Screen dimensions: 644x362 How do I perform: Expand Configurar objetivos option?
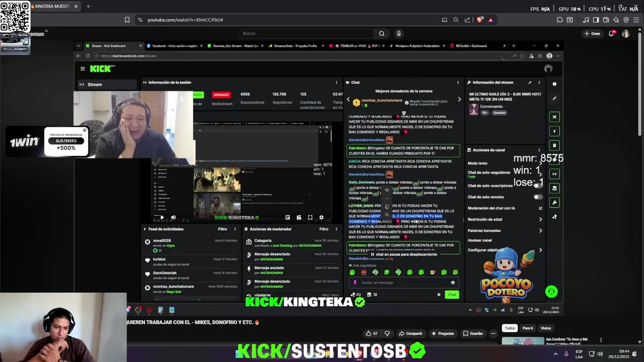(x=505, y=250)
